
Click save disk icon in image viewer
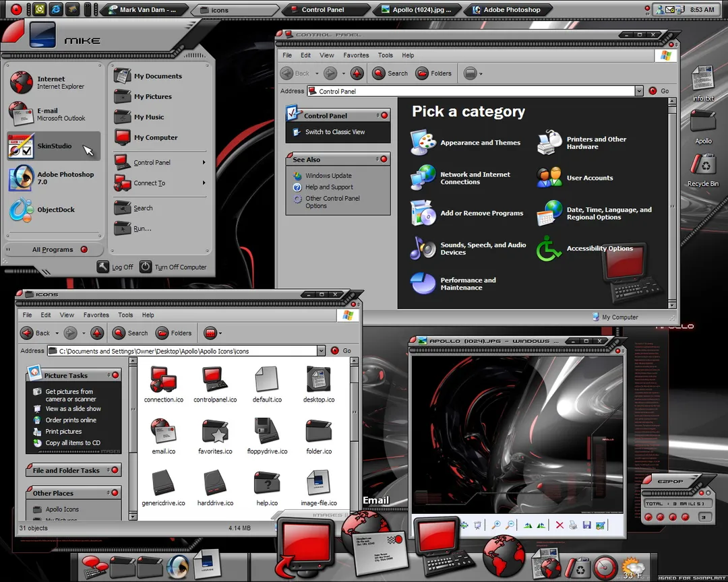pyautogui.click(x=587, y=525)
